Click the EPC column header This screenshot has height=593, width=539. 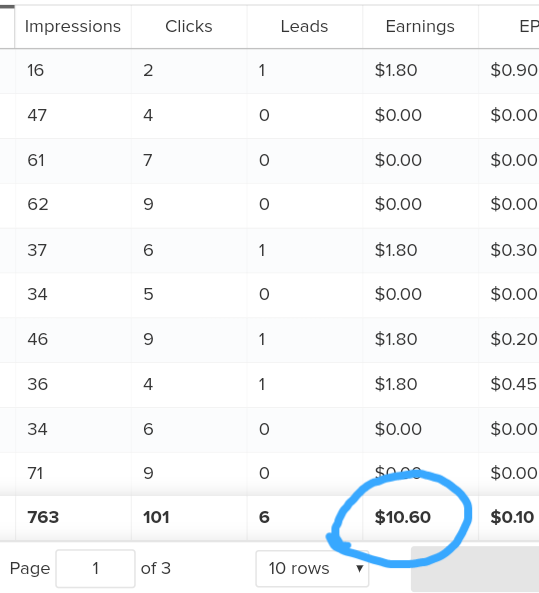tap(509, 26)
